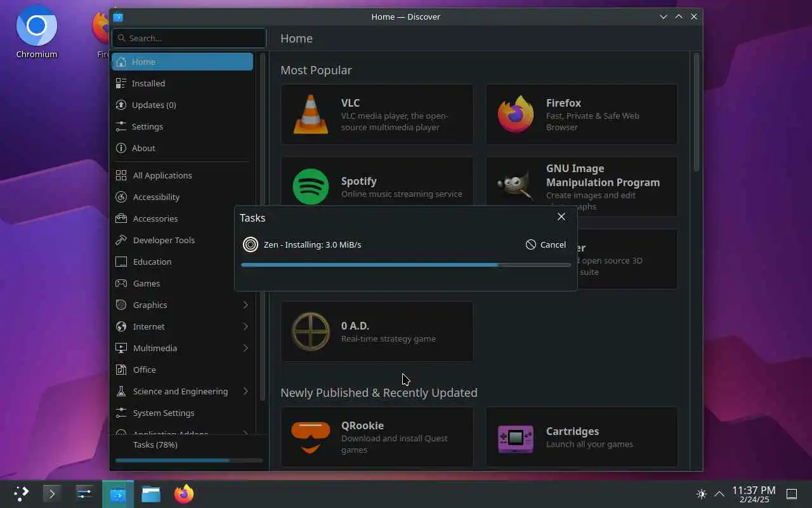Open Discover Settings page
Screen dimensions: 812x508
pyautogui.click(x=182, y=126)
